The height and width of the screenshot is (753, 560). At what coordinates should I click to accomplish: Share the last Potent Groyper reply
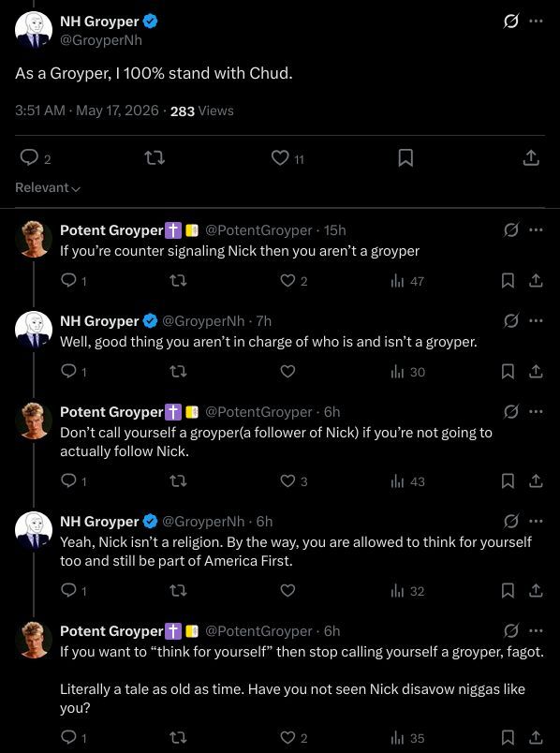pos(536,737)
